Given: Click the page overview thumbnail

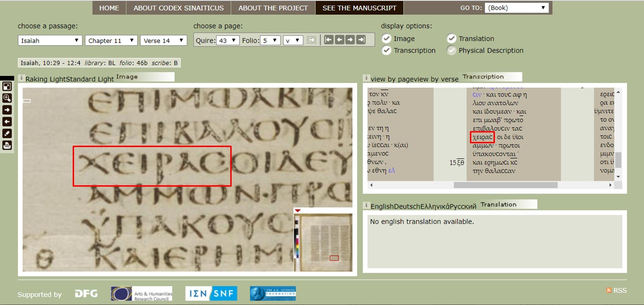Looking at the screenshot, I should click(323, 242).
